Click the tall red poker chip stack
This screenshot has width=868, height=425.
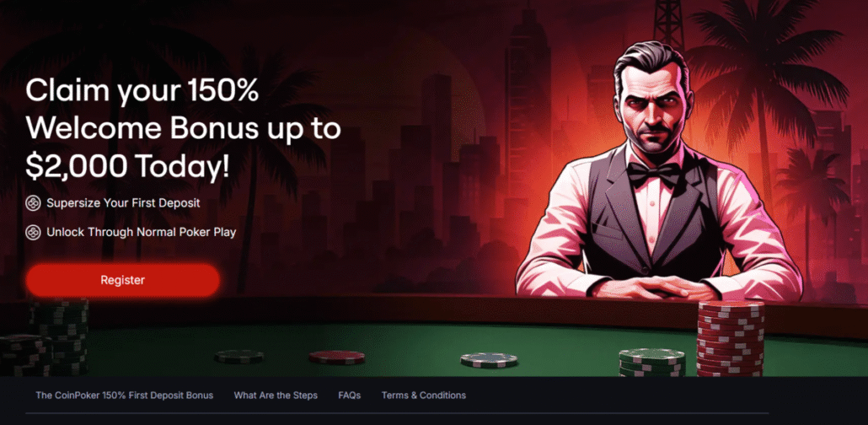tap(731, 338)
